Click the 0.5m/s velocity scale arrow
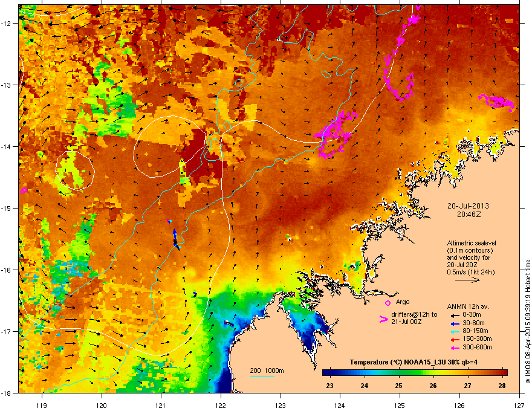 pyautogui.click(x=467, y=280)
